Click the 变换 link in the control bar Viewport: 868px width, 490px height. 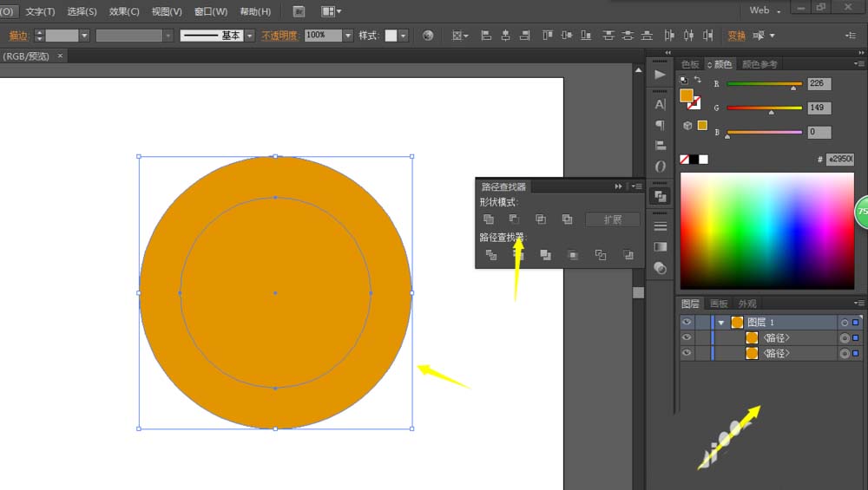pyautogui.click(x=736, y=36)
